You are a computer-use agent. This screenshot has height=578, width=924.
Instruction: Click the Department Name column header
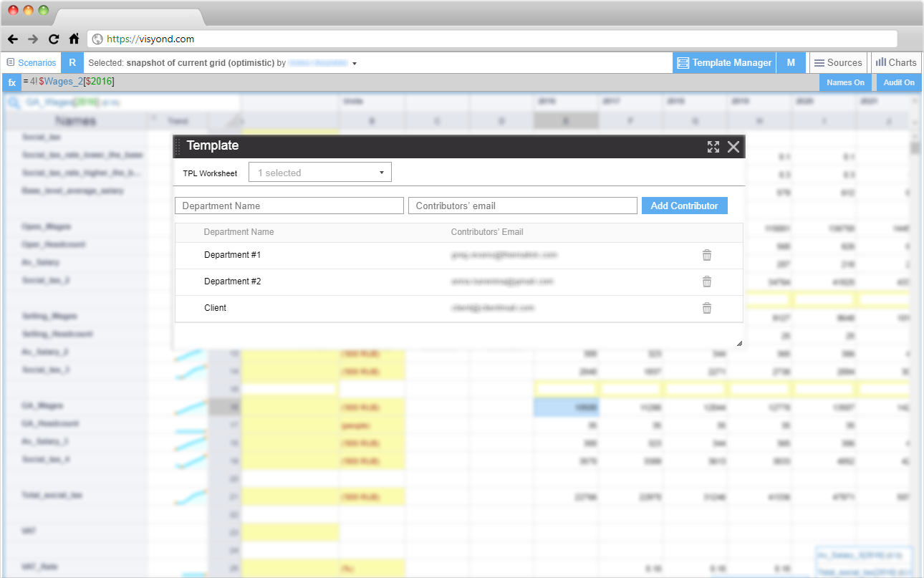click(239, 232)
